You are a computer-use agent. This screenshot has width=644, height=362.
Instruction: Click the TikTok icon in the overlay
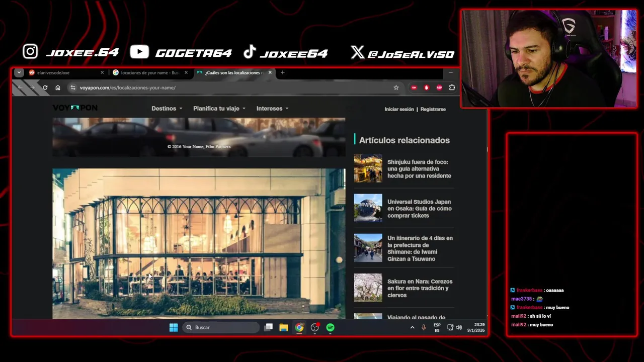pyautogui.click(x=250, y=52)
